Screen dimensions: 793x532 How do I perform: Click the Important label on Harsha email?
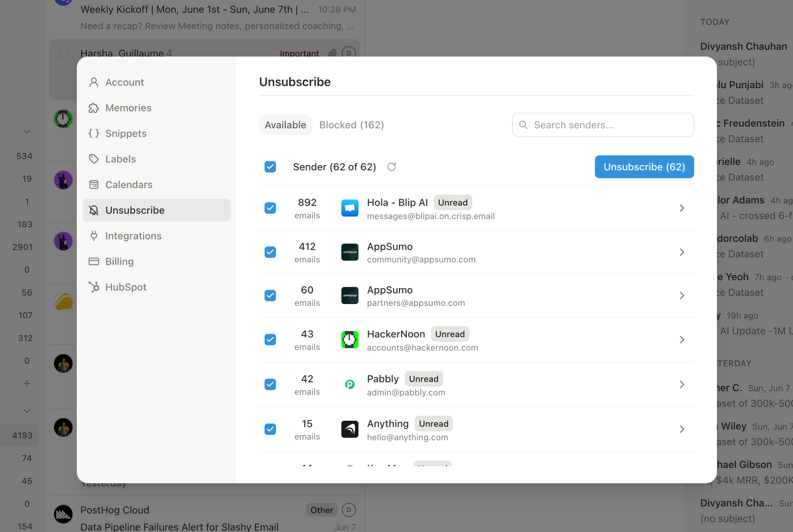coord(299,53)
